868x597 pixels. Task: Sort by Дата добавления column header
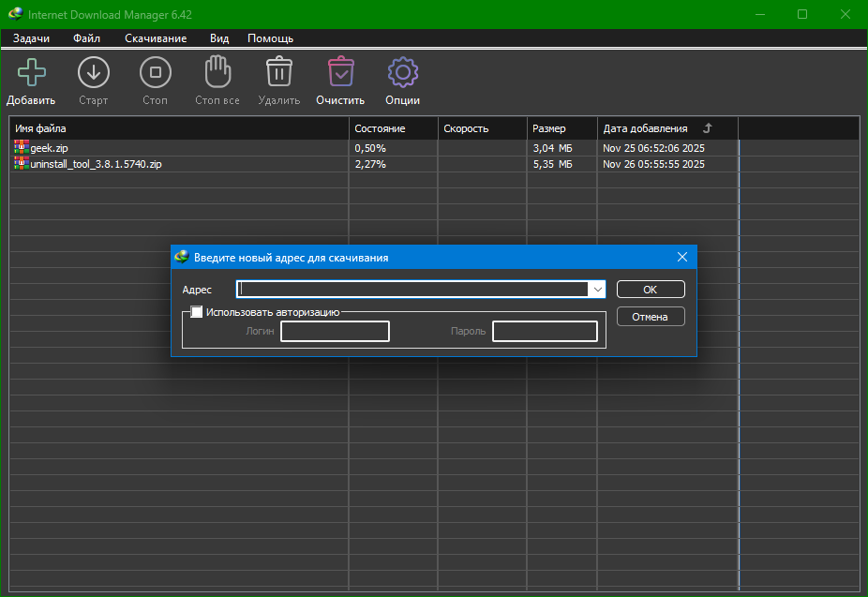pos(645,128)
